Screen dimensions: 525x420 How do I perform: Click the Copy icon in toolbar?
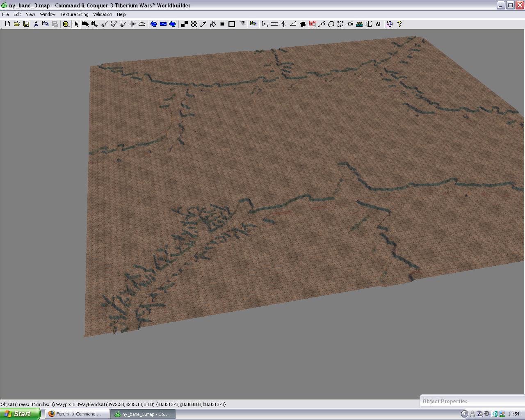pos(45,24)
